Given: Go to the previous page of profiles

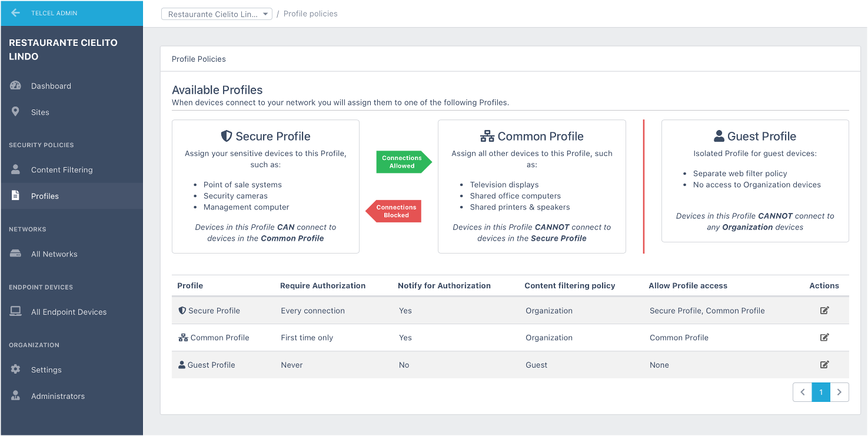Looking at the screenshot, I should [x=802, y=392].
